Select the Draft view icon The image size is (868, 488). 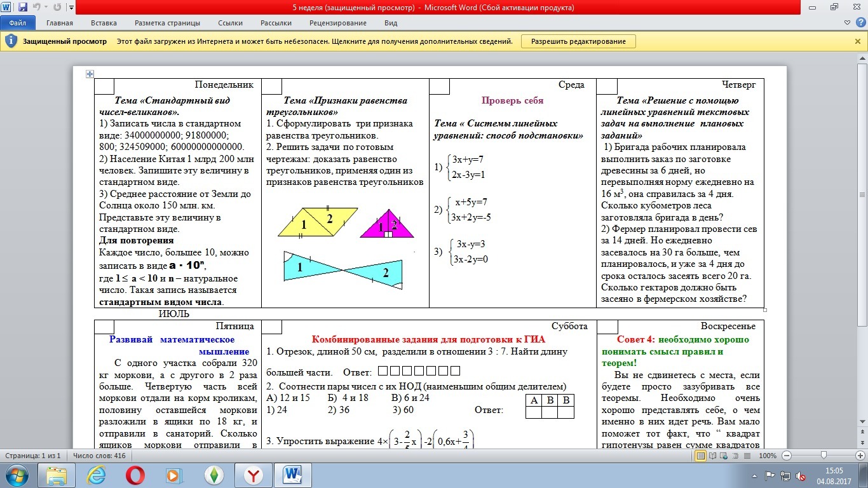[748, 456]
